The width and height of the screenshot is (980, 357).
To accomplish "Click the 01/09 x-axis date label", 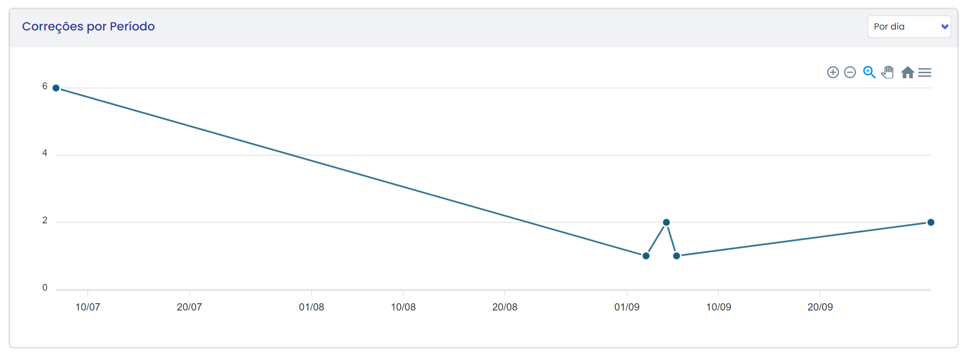I will point(627,307).
